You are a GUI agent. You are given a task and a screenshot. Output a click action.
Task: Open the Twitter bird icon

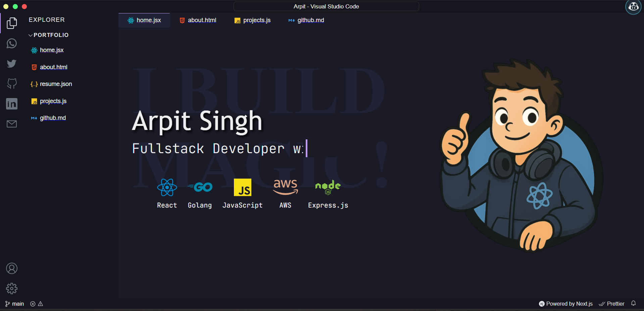point(12,63)
